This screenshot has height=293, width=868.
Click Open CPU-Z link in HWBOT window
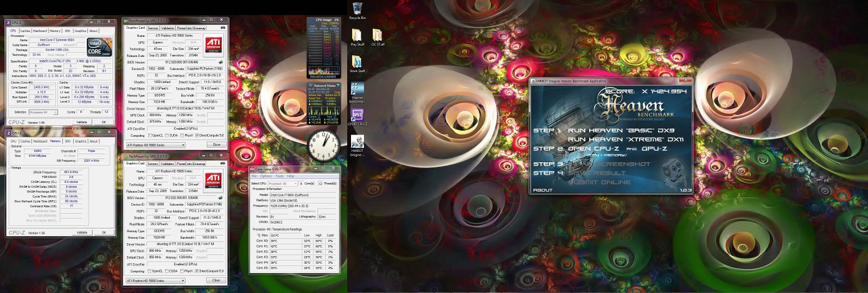[592, 148]
